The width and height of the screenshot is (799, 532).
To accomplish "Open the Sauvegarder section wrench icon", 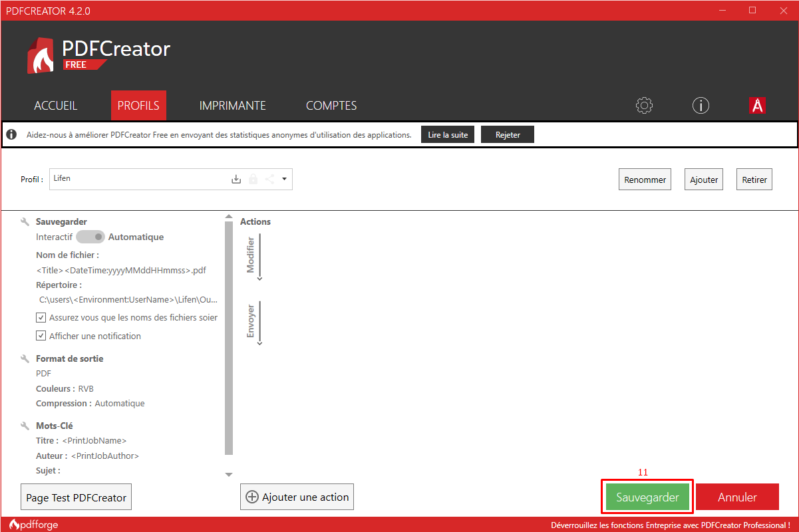I will click(25, 221).
